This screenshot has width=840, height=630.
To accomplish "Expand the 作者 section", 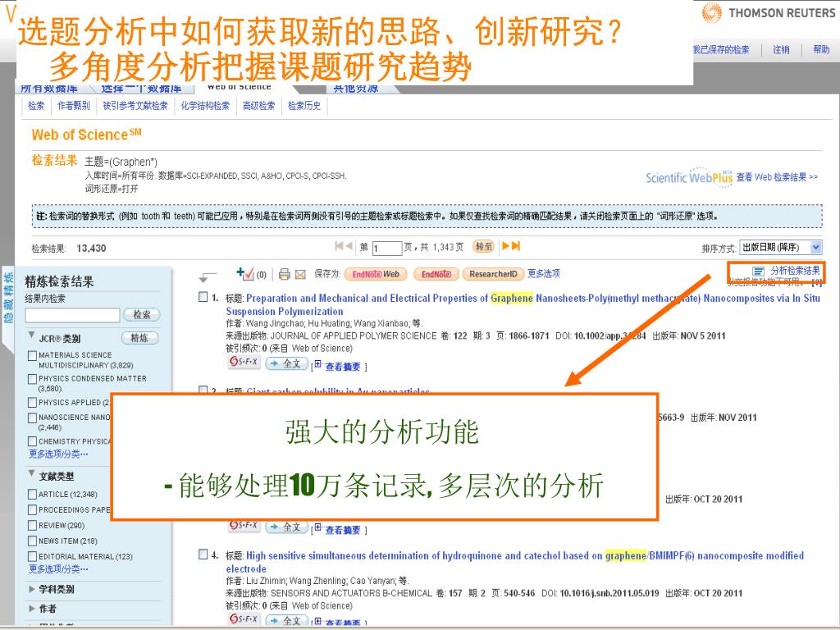I will point(32,609).
